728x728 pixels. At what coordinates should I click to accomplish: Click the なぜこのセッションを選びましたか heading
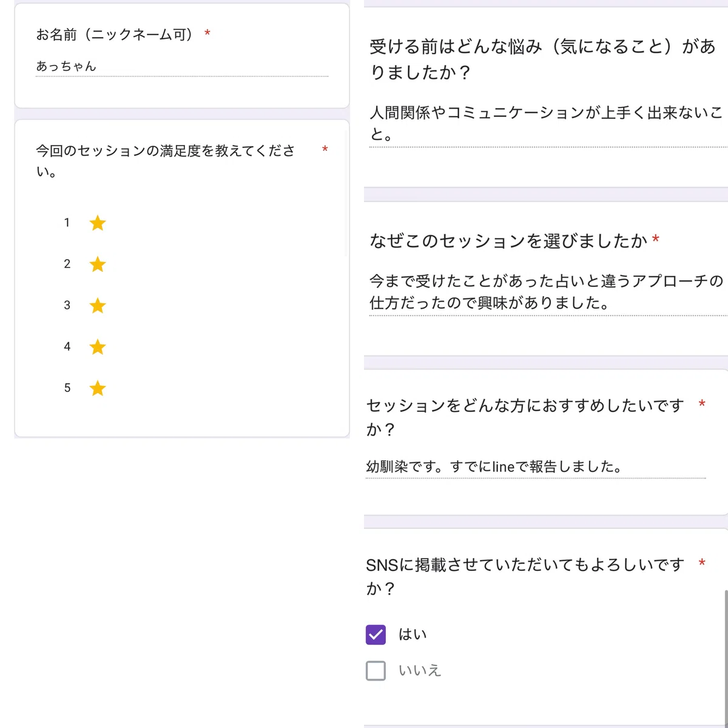508,241
